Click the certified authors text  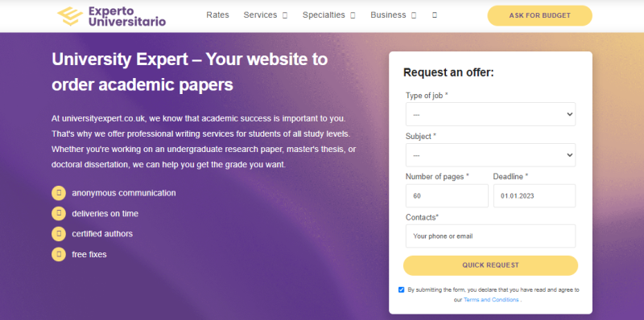coord(102,234)
